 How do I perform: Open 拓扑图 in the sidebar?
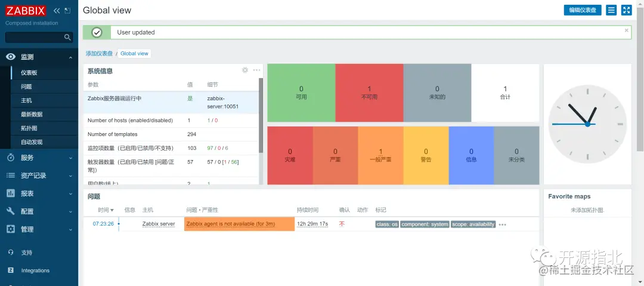point(29,128)
